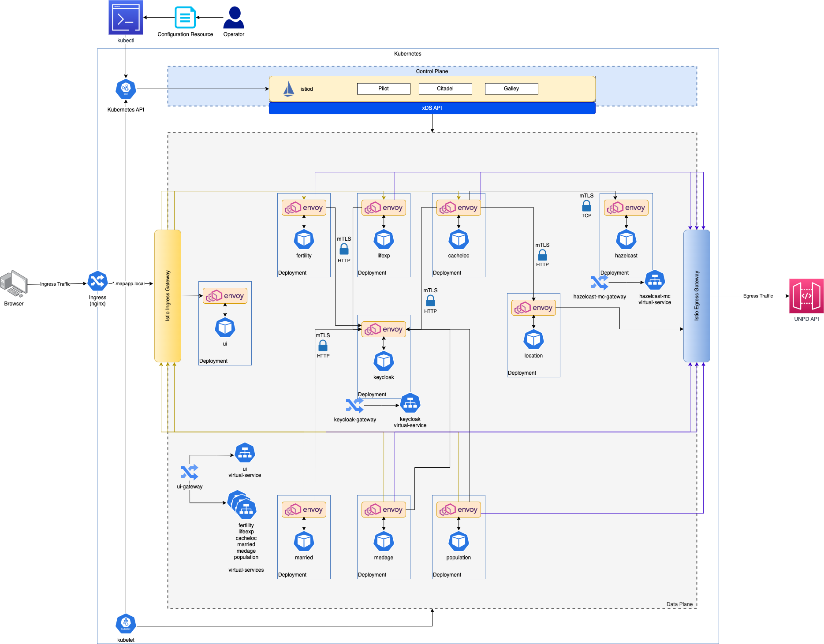Click the ui virtual-service icon
Image resolution: width=824 pixels, height=644 pixels.
[x=245, y=453]
